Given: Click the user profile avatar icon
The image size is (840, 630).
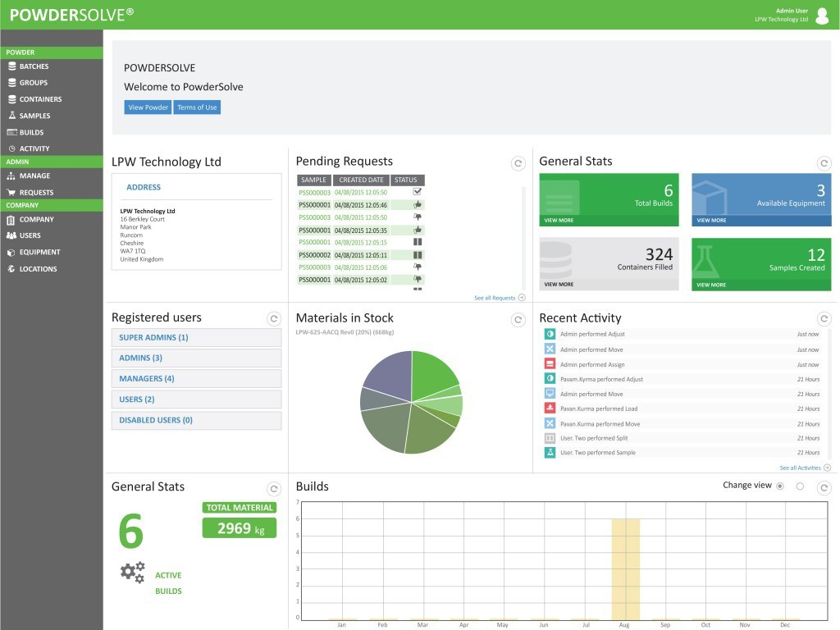Looking at the screenshot, I should 821,16.
